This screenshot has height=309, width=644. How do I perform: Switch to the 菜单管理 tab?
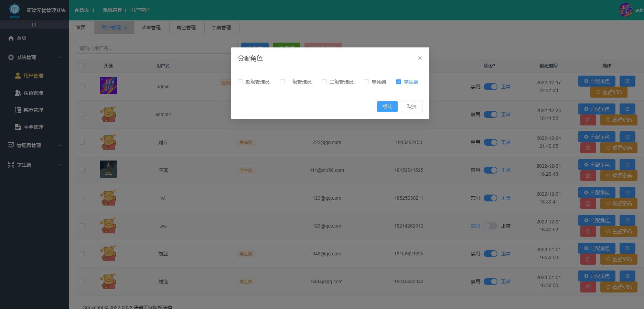coord(151,27)
